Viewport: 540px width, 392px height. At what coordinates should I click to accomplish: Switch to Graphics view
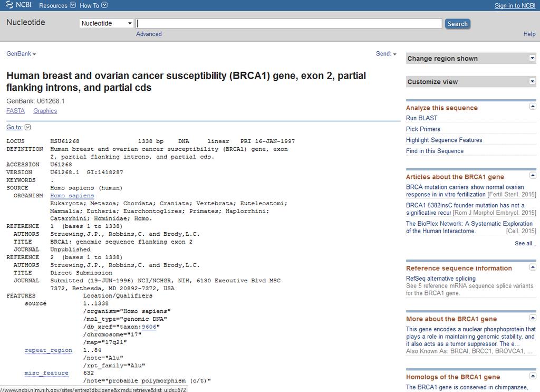click(45, 111)
